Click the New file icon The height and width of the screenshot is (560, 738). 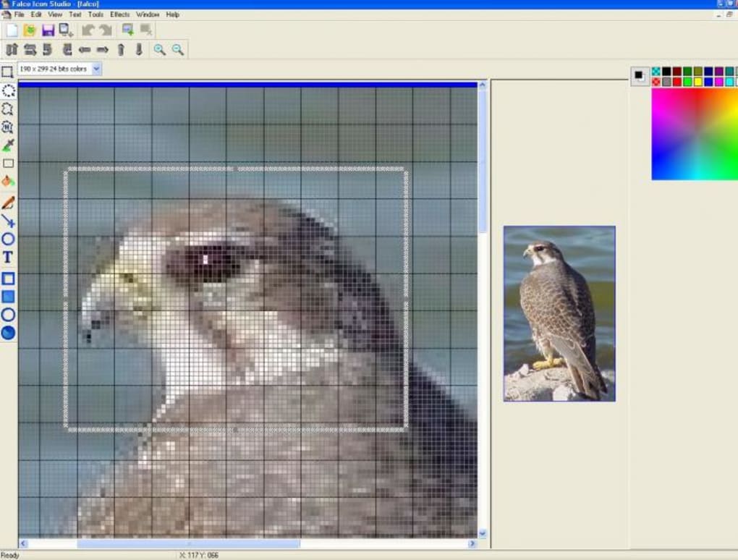pyautogui.click(x=12, y=30)
